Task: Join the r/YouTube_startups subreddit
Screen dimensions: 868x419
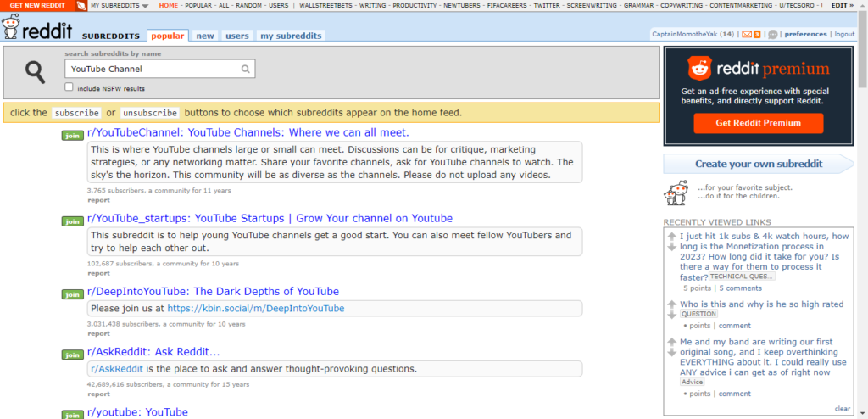Action: click(x=73, y=221)
